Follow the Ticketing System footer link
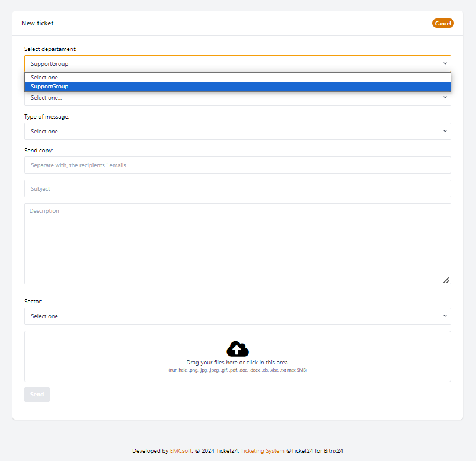The width and height of the screenshot is (476, 461). point(262,451)
